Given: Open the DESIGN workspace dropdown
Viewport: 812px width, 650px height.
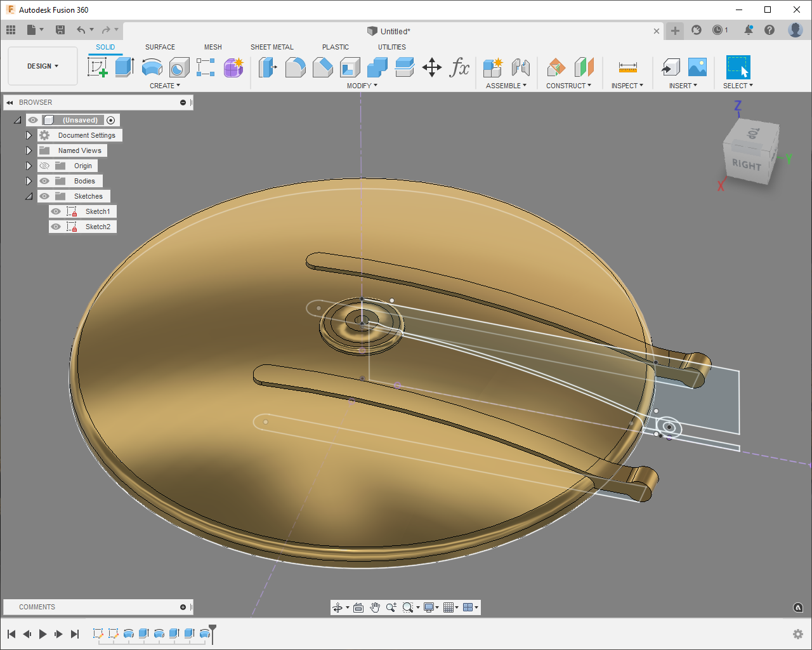Looking at the screenshot, I should click(x=43, y=66).
